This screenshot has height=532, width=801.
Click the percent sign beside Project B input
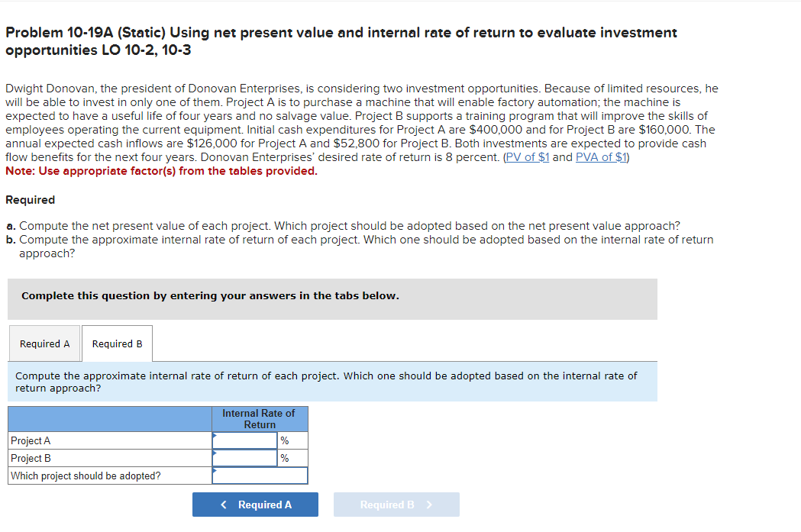[283, 458]
